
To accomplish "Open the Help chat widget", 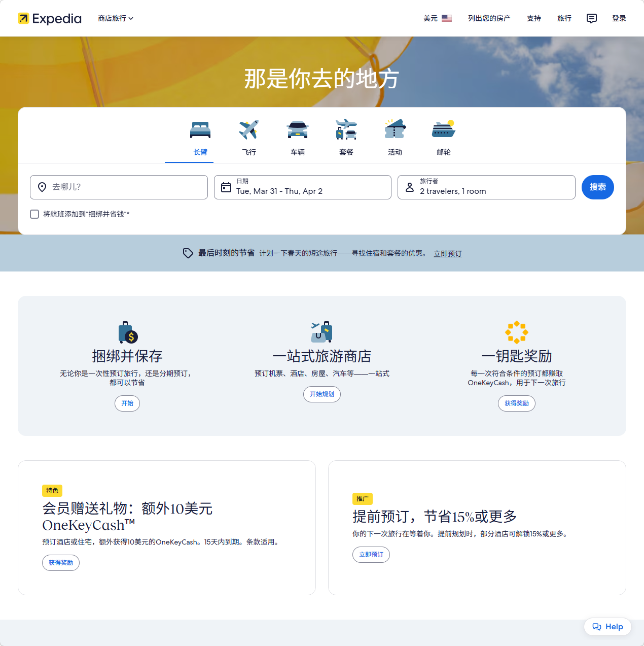I will click(x=607, y=627).
